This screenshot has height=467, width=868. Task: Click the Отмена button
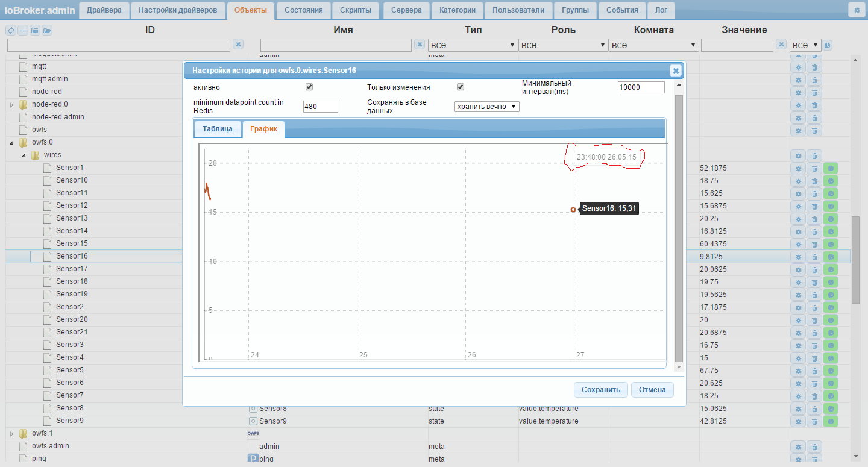652,390
